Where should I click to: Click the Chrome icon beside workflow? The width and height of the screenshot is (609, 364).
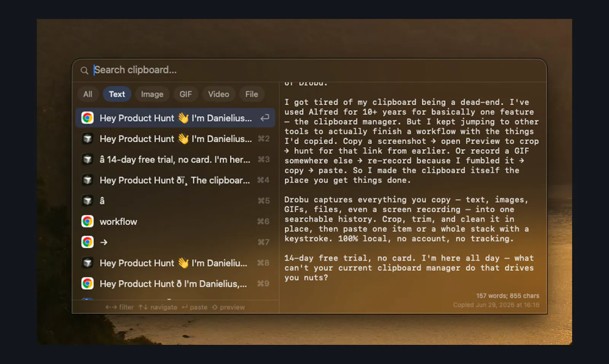(x=88, y=221)
